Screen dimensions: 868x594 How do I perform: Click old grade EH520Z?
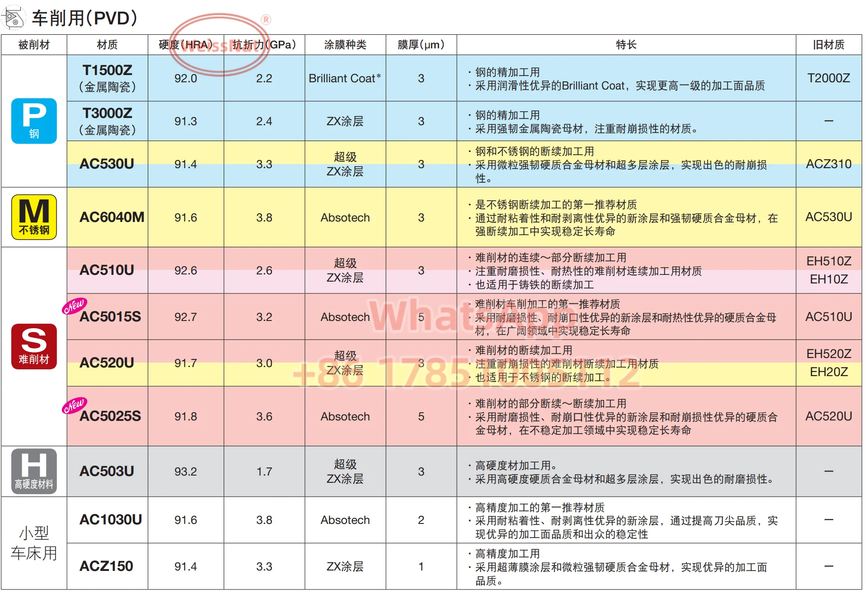[829, 354]
